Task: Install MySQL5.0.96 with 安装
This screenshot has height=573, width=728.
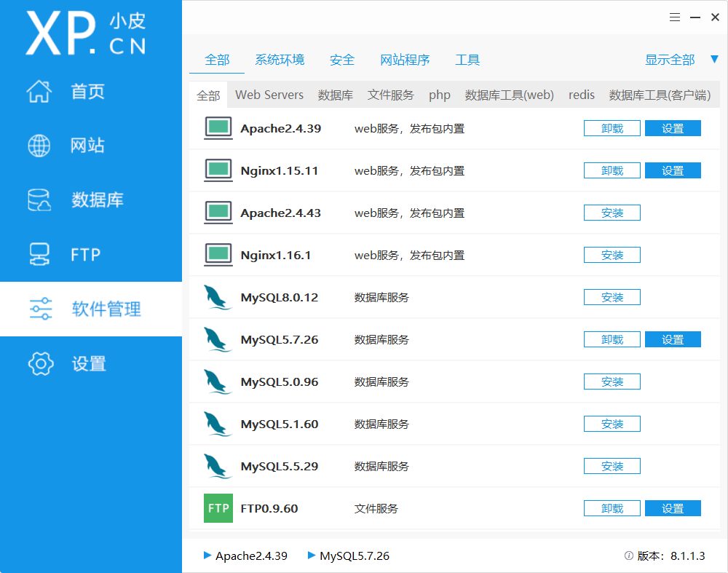Action: click(x=612, y=382)
